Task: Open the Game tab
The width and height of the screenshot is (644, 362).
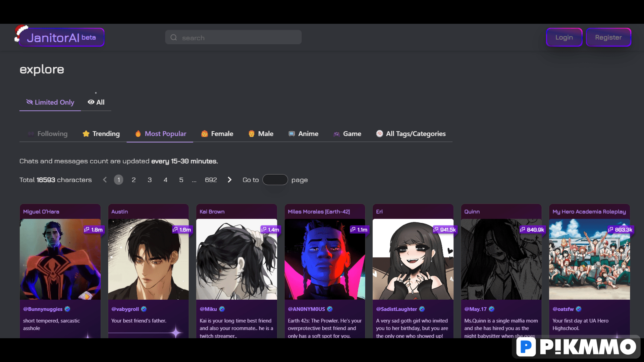Action: 347,134
